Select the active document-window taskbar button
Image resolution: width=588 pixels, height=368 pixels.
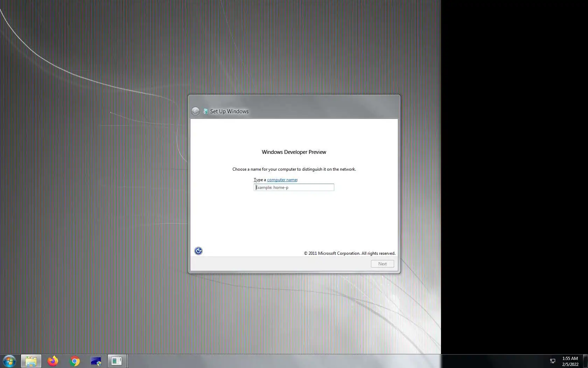tap(117, 361)
